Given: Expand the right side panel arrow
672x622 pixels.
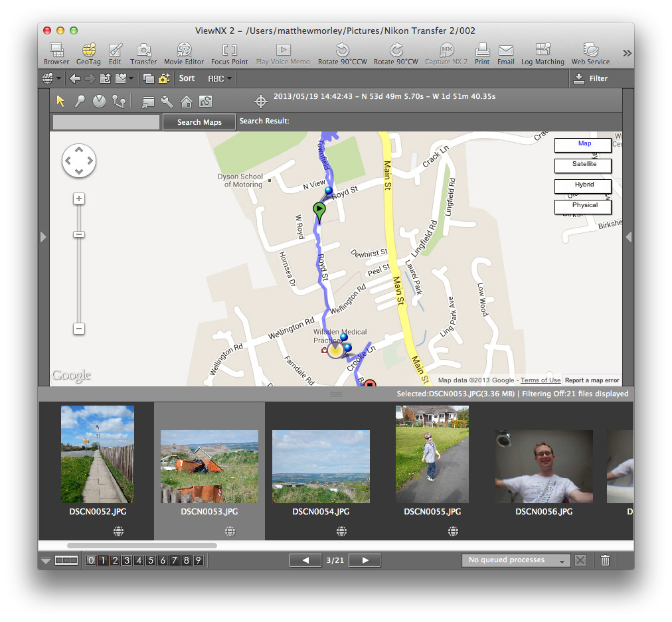Looking at the screenshot, I should point(629,237).
